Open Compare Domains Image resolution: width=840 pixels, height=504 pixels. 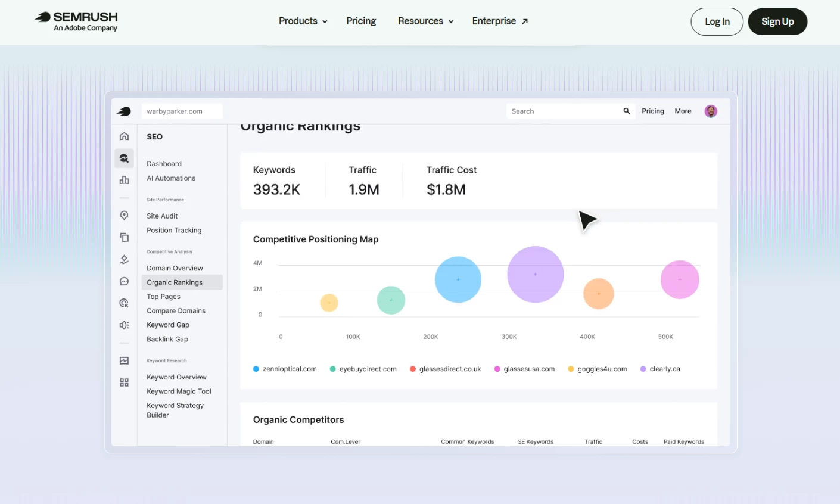pos(176,311)
